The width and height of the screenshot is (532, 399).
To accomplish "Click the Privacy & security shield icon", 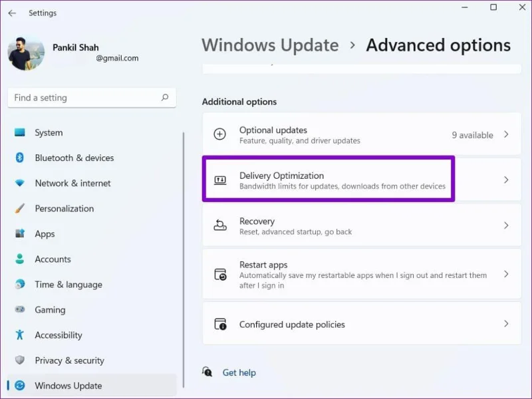I will click(x=20, y=360).
